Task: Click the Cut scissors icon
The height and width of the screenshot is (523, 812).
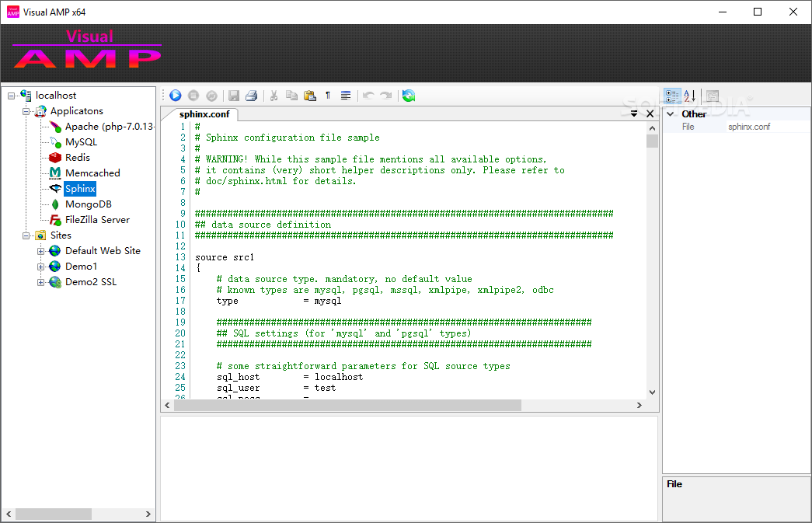Action: (x=274, y=96)
